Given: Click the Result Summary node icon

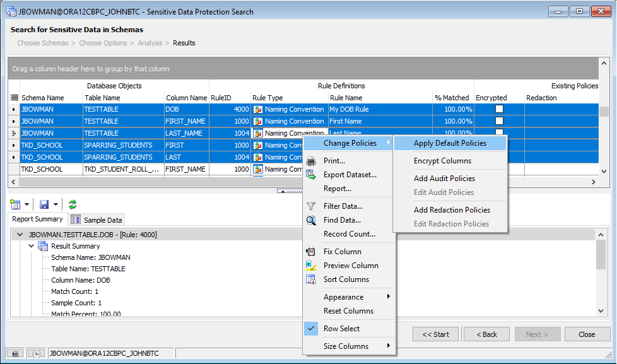Looking at the screenshot, I should tap(42, 246).
